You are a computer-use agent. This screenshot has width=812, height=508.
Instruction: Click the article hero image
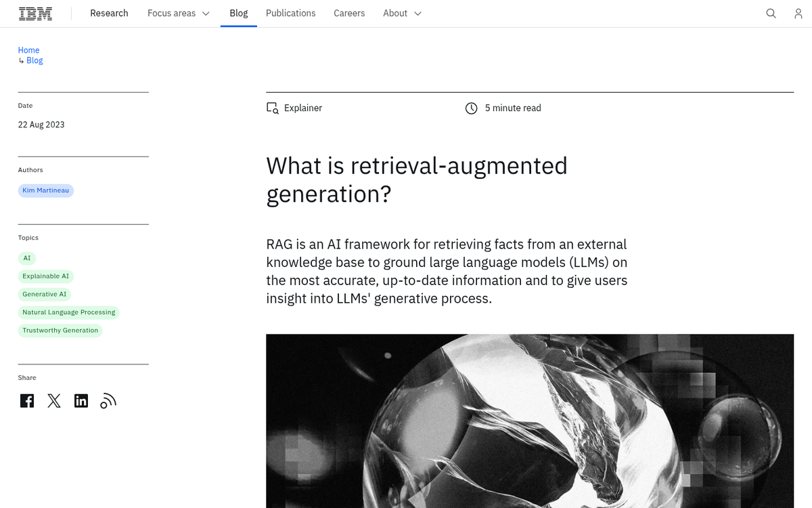point(530,421)
